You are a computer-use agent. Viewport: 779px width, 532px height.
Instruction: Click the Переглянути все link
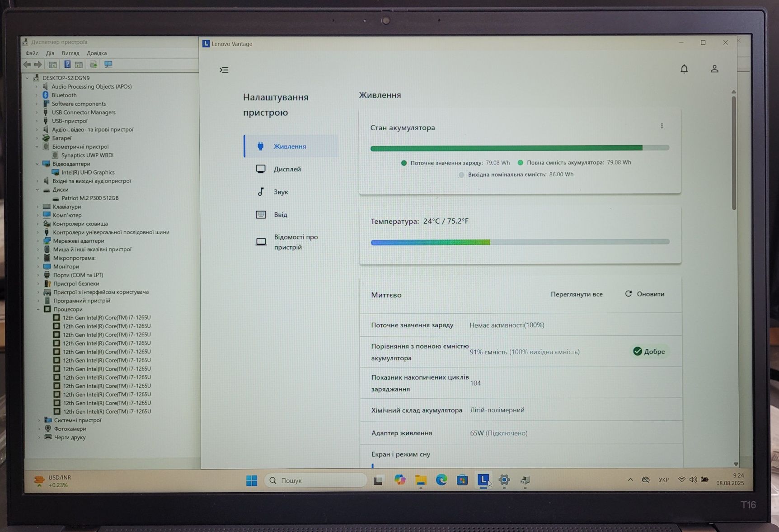coord(577,294)
